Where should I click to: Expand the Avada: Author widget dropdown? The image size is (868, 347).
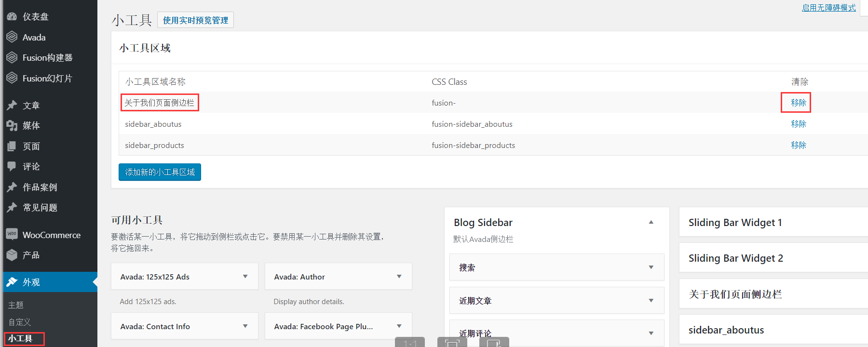[x=399, y=277]
